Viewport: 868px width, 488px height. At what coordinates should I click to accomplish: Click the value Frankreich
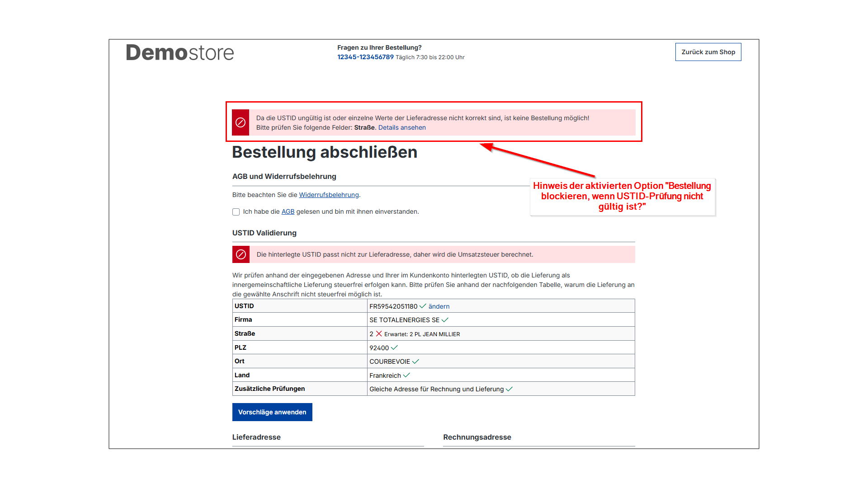click(385, 375)
